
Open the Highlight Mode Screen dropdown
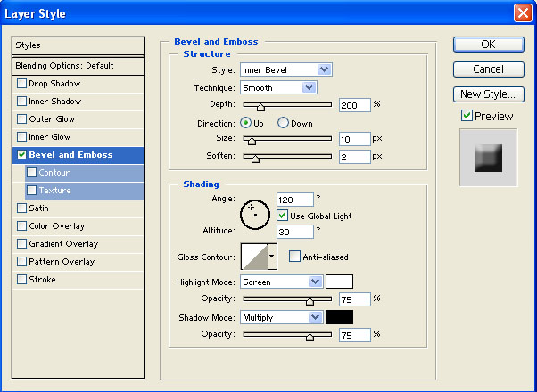click(x=282, y=282)
